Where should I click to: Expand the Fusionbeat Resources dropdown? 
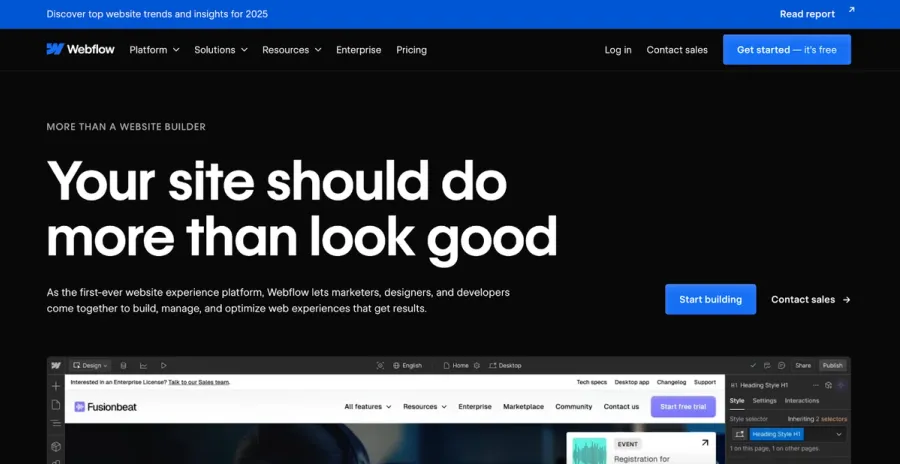click(x=425, y=407)
